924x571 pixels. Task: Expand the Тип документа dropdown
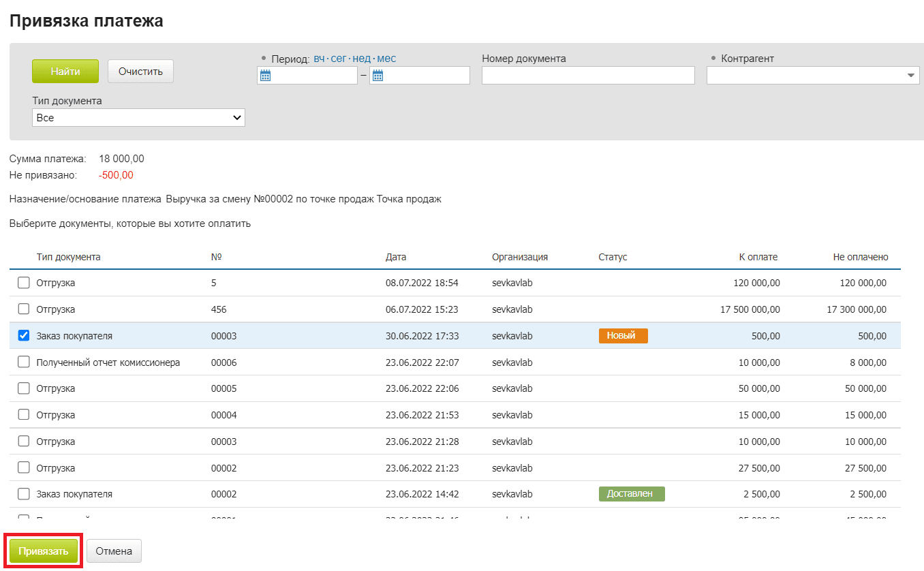point(138,118)
